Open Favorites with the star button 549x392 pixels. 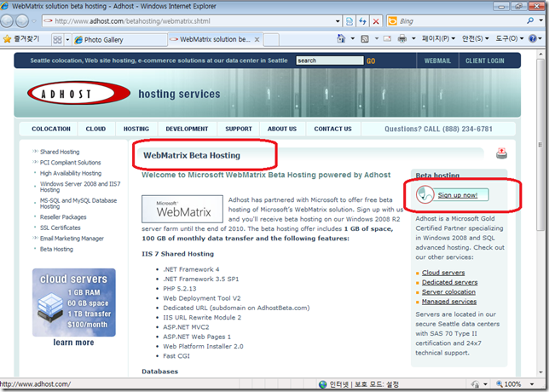coord(21,39)
